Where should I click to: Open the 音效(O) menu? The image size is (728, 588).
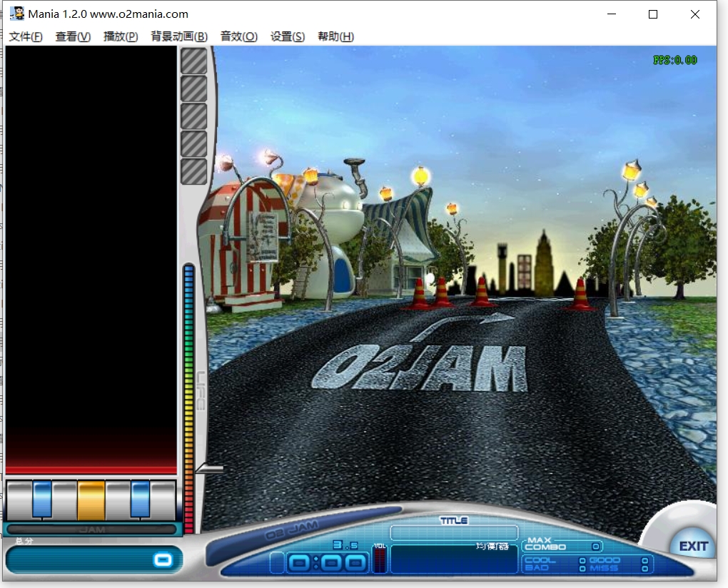(x=238, y=36)
